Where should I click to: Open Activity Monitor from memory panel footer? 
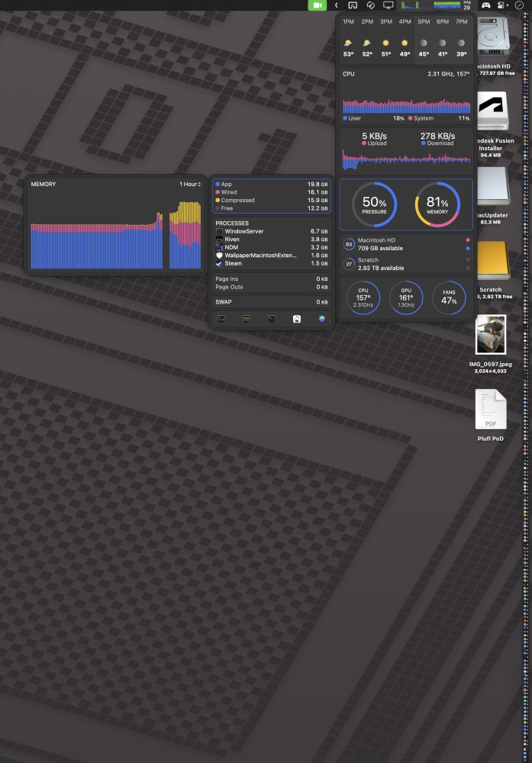point(221,319)
